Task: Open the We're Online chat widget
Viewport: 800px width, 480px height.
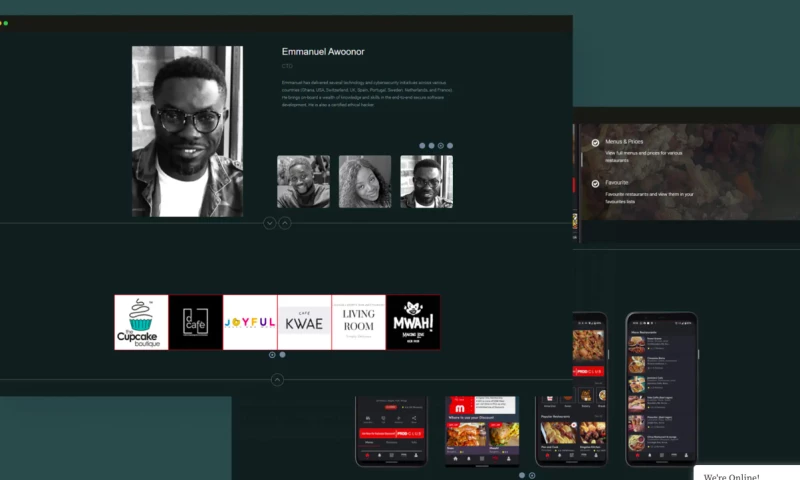Action: click(745, 474)
